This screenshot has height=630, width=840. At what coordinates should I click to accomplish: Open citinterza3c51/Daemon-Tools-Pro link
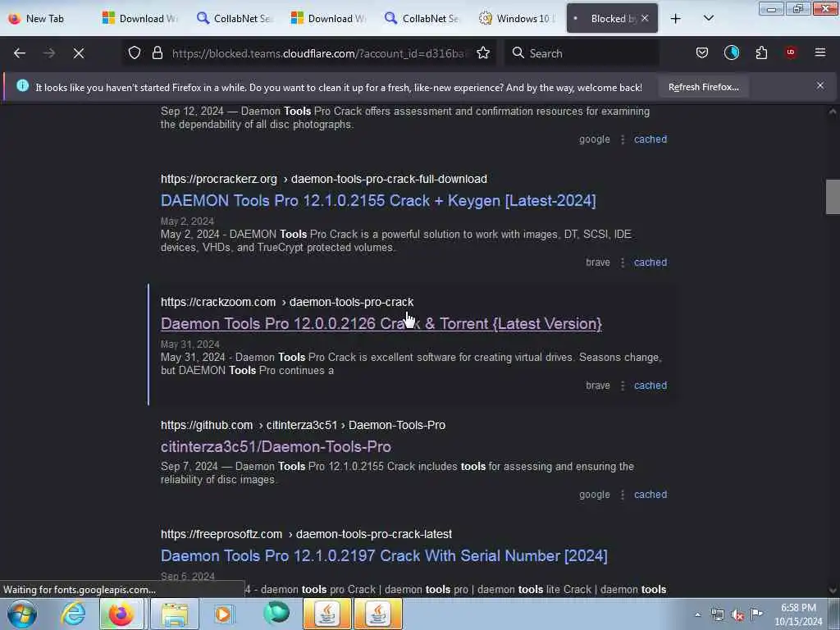point(276,447)
